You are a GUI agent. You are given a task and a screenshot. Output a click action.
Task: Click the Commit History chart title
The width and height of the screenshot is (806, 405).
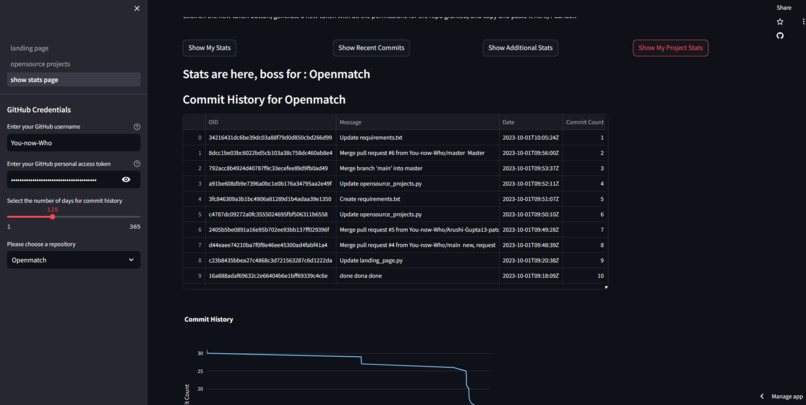click(x=209, y=319)
